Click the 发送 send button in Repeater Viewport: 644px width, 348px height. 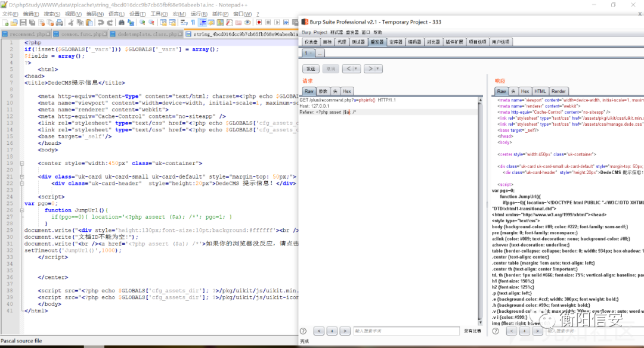[311, 69]
